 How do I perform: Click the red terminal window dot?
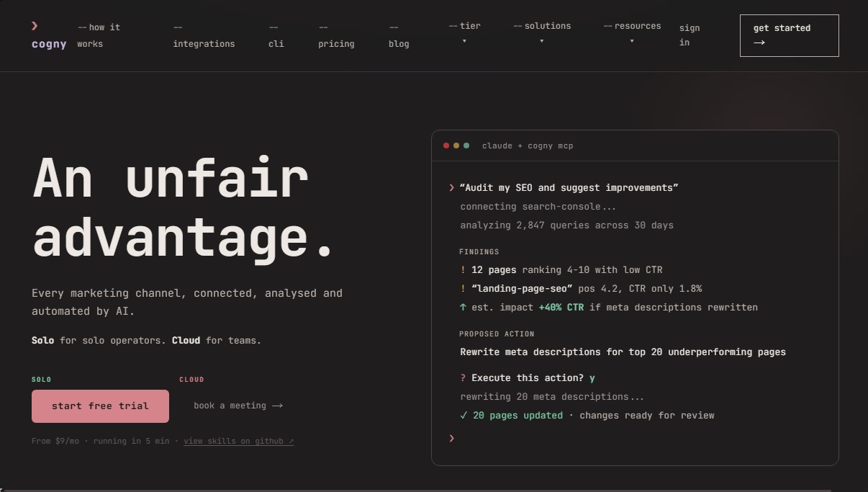(x=446, y=146)
